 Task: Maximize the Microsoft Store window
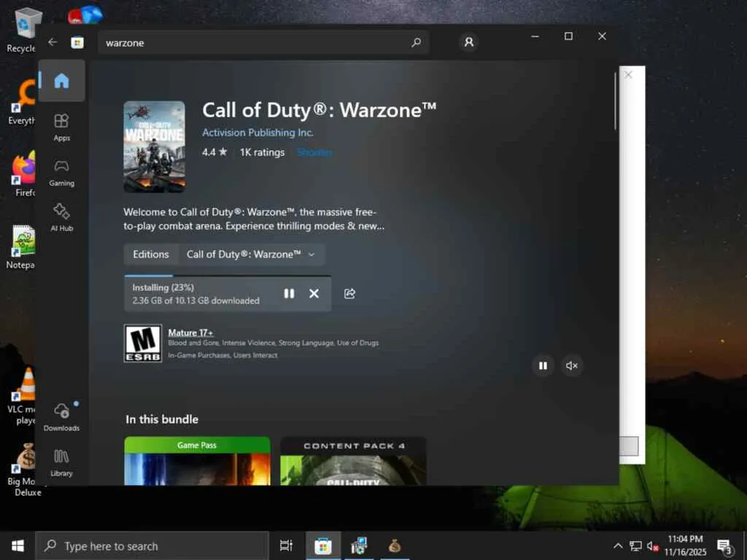coord(568,36)
